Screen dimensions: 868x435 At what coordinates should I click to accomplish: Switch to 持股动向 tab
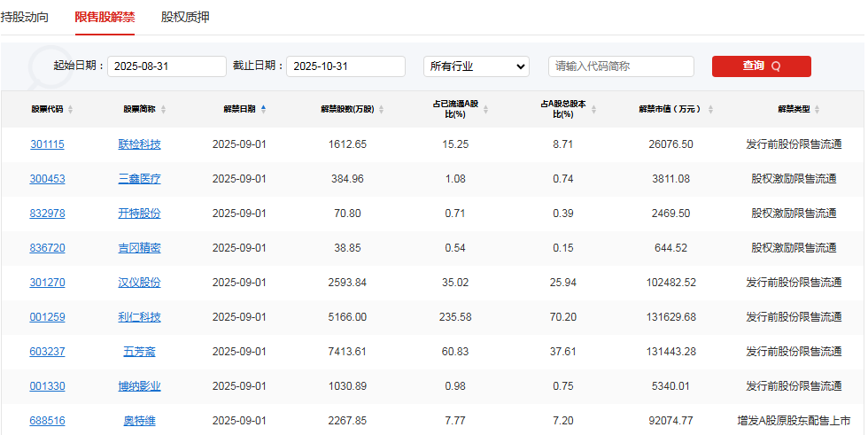[25, 17]
